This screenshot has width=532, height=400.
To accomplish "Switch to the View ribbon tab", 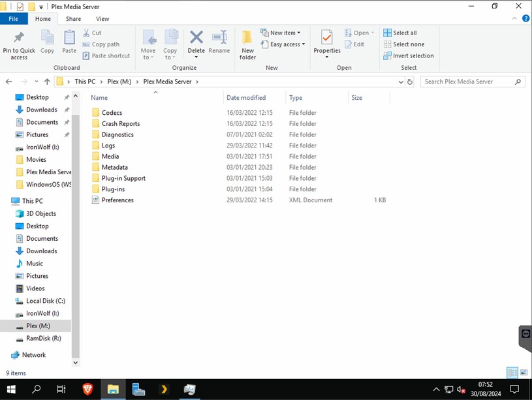I will tap(102, 19).
